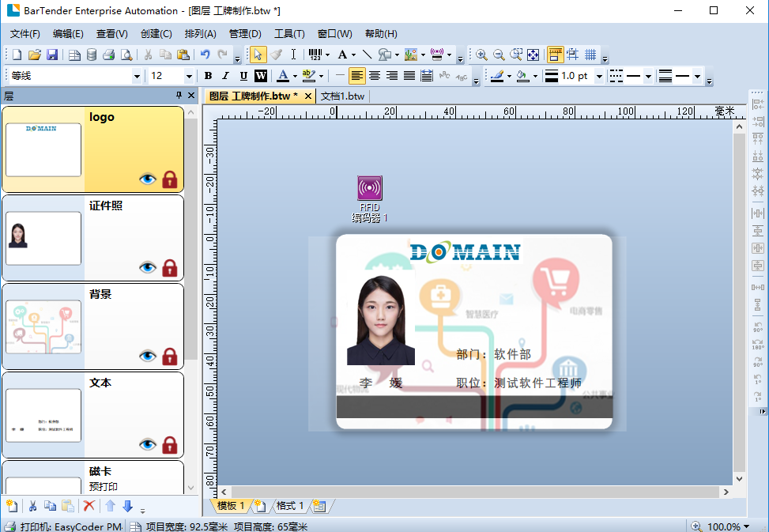The height and width of the screenshot is (532, 769).
Task: Toggle the bold B formatting button
Action: coord(208,76)
